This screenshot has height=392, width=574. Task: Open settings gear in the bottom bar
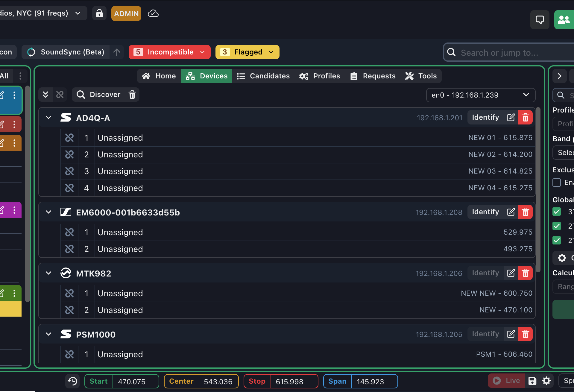(546, 381)
